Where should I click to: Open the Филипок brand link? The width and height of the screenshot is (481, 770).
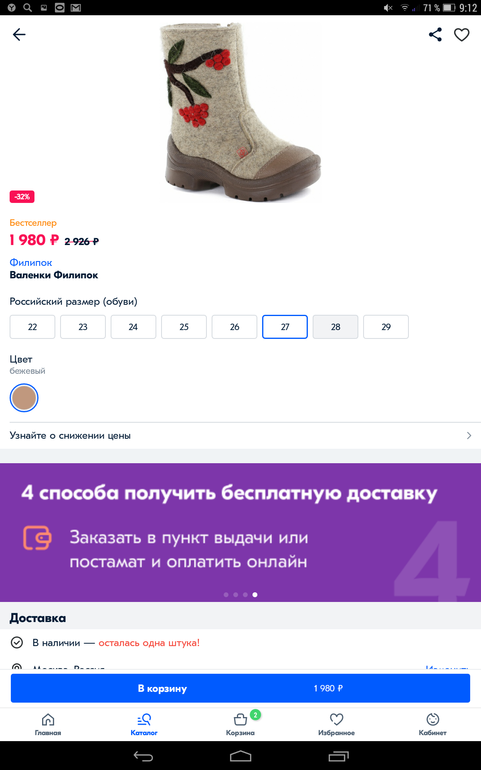[30, 263]
